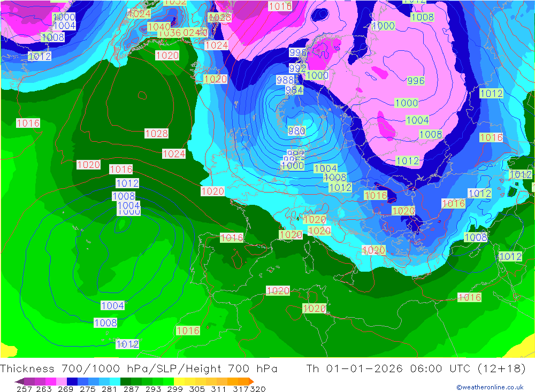Click the orange right arrow legend tip
This screenshot has height=392, width=535.
[x=251, y=381]
